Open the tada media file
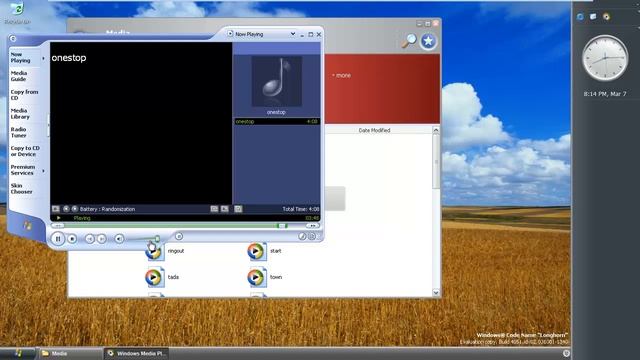640x360 pixels. click(x=162, y=277)
